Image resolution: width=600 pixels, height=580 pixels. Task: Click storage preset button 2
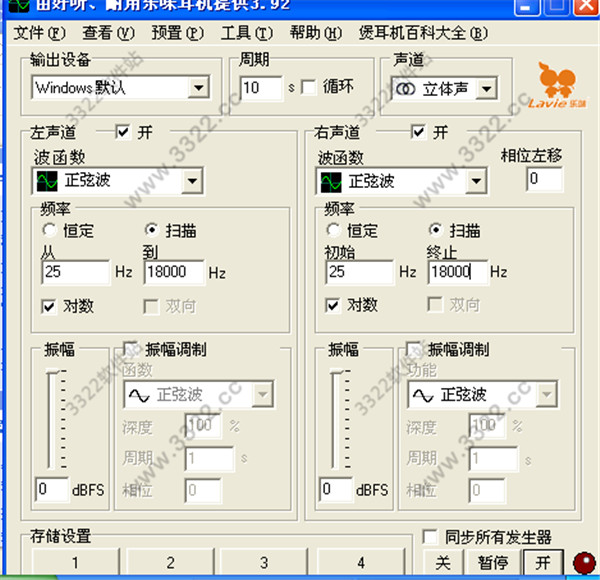(170, 562)
